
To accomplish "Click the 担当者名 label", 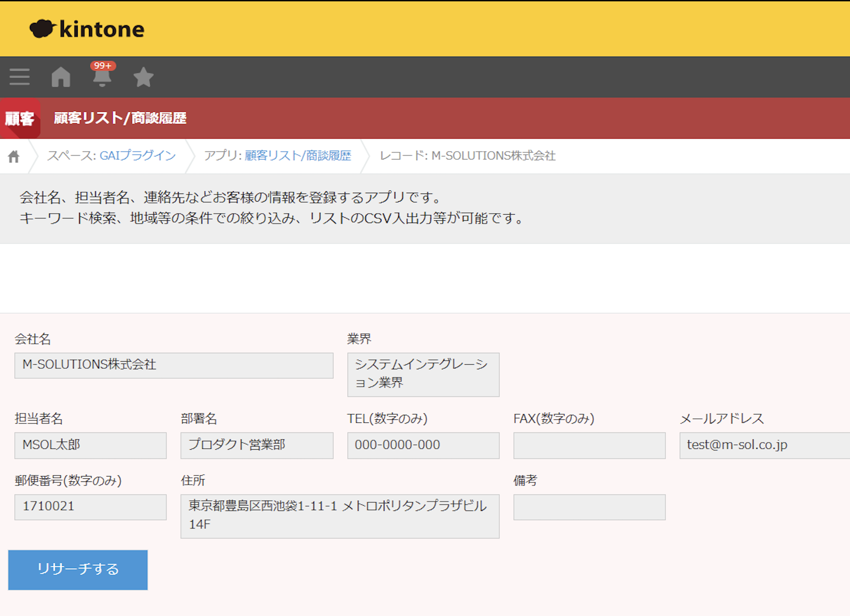I will tap(39, 418).
